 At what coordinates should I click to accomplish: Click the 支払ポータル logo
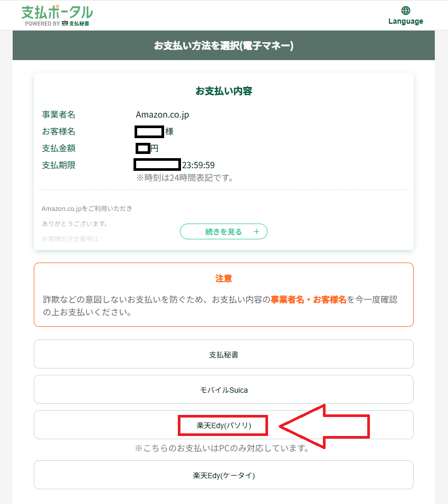pos(57,12)
